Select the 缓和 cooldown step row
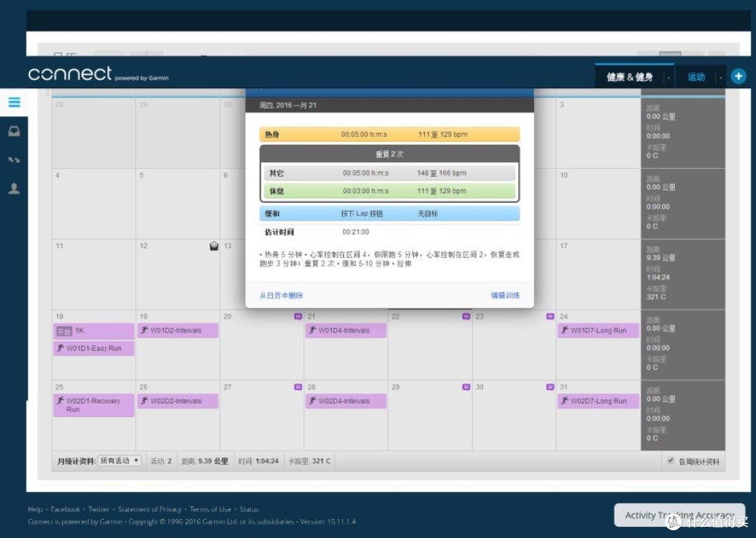This screenshot has width=756, height=538. (390, 213)
